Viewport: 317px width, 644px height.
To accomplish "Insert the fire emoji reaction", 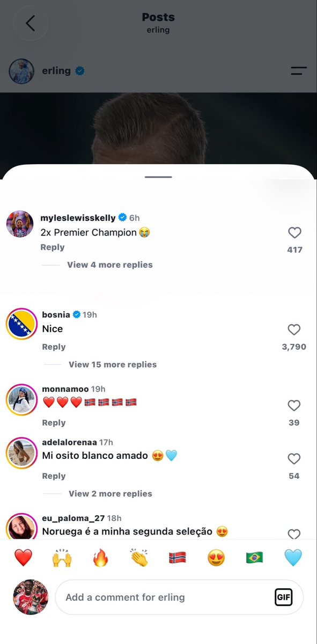I will coord(100,558).
